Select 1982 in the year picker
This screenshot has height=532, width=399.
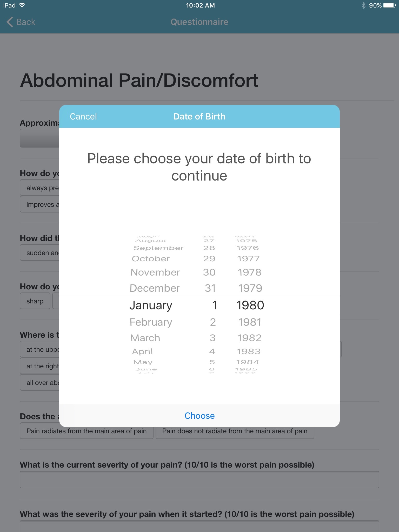249,338
